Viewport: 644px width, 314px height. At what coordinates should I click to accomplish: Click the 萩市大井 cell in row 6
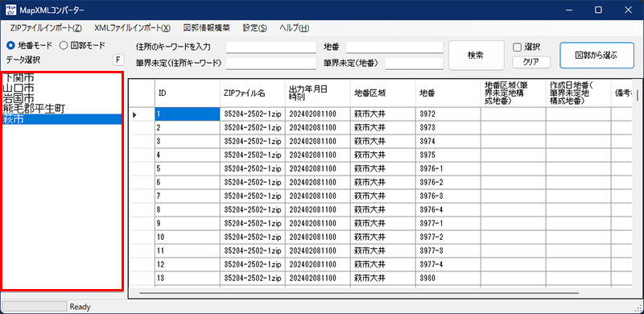383,183
